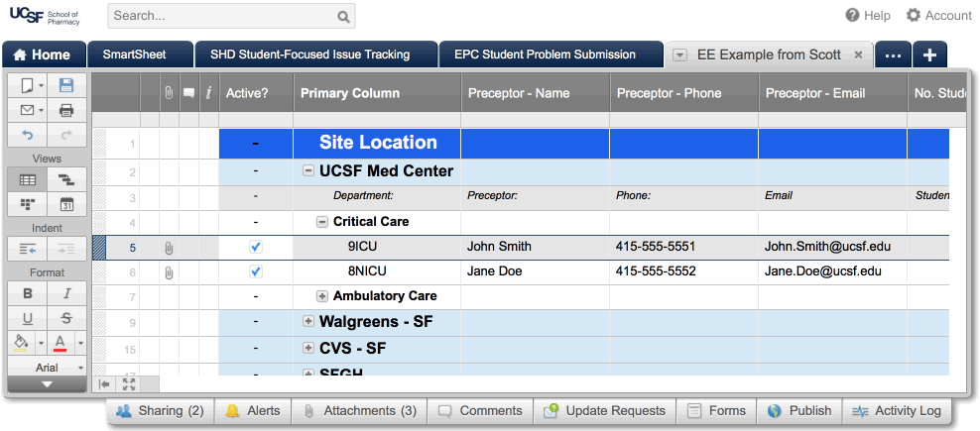980x431 pixels.
Task: Click in the Search field
Action: pos(223,16)
